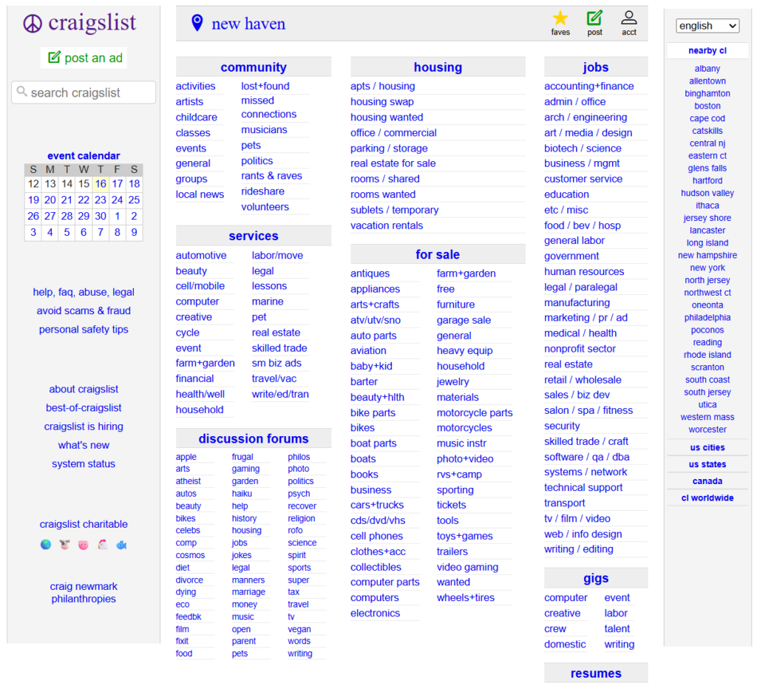Click the search craigslist input field
The width and height of the screenshot is (757, 700).
pos(84,92)
